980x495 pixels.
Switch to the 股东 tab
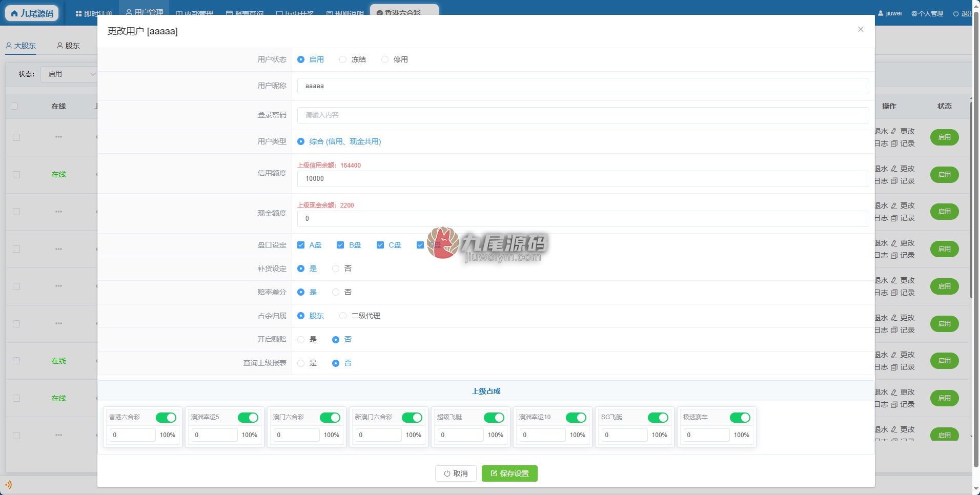[x=68, y=46]
